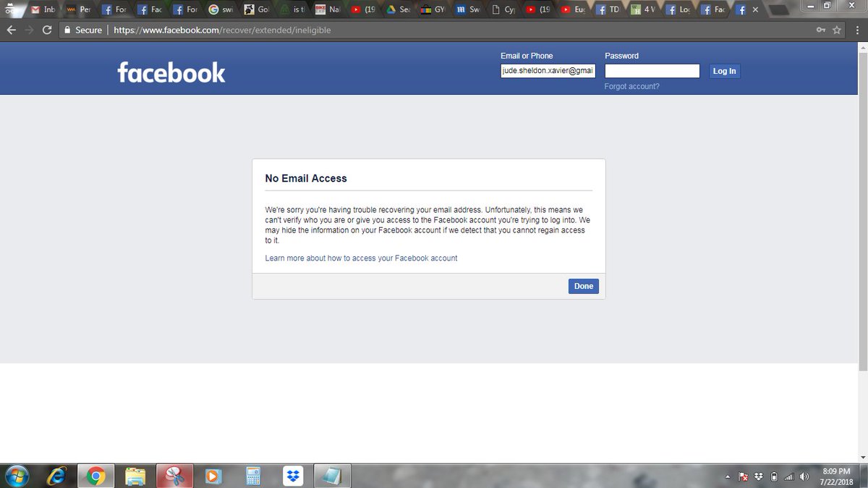Open the Windows Start menu
868x488 pixels.
tap(17, 476)
